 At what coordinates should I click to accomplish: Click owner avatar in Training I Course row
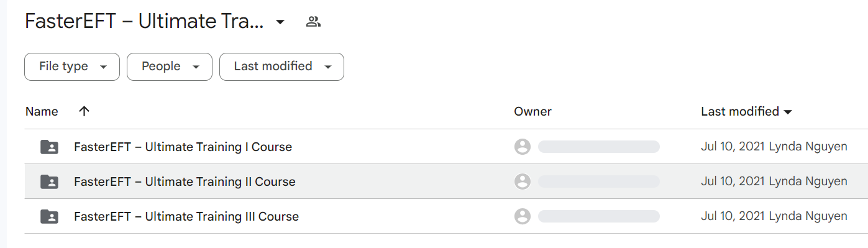pyautogui.click(x=523, y=147)
